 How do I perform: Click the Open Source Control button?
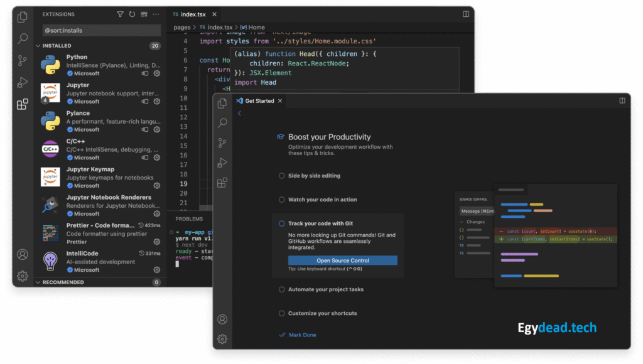pyautogui.click(x=342, y=260)
